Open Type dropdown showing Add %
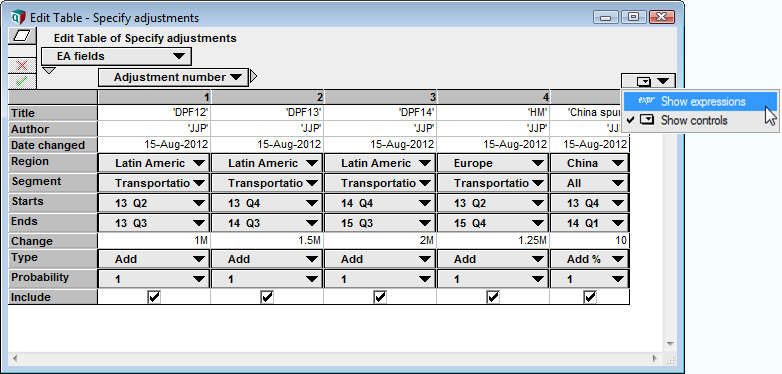The width and height of the screenshot is (782, 374). [589, 259]
